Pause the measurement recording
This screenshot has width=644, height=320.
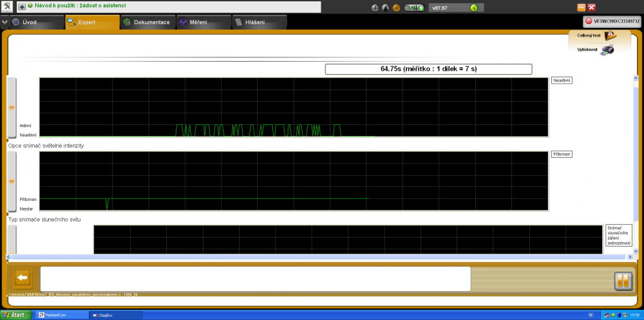click(x=623, y=281)
